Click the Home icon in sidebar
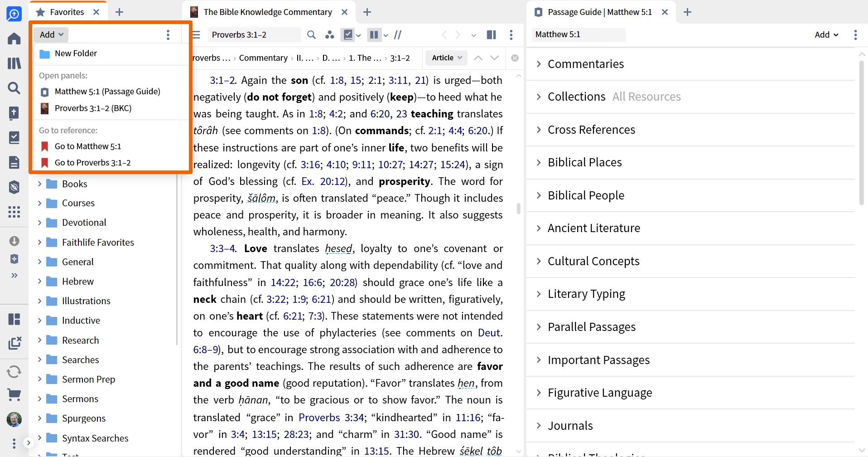 14,39
